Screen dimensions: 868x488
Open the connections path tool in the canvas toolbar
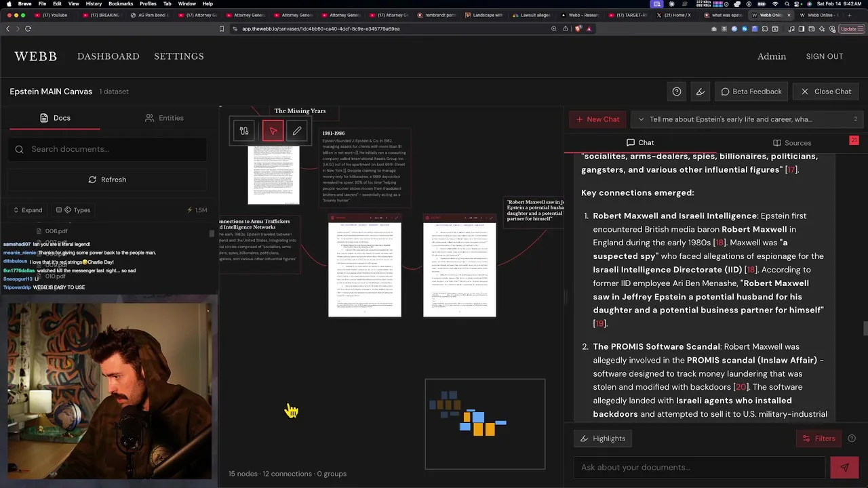coord(244,131)
